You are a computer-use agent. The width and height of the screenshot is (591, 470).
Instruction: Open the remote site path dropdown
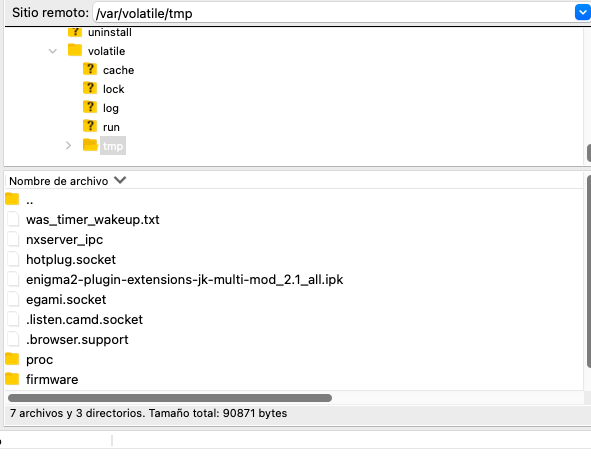pos(582,12)
